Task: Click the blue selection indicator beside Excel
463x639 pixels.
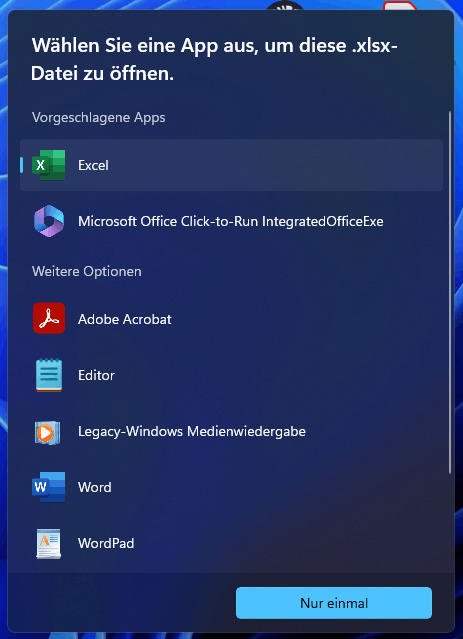Action: click(22, 165)
